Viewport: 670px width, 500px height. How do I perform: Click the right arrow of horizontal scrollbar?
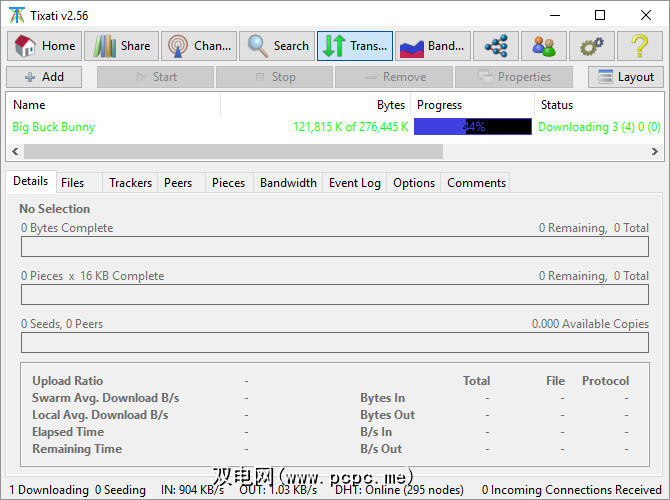[x=655, y=151]
